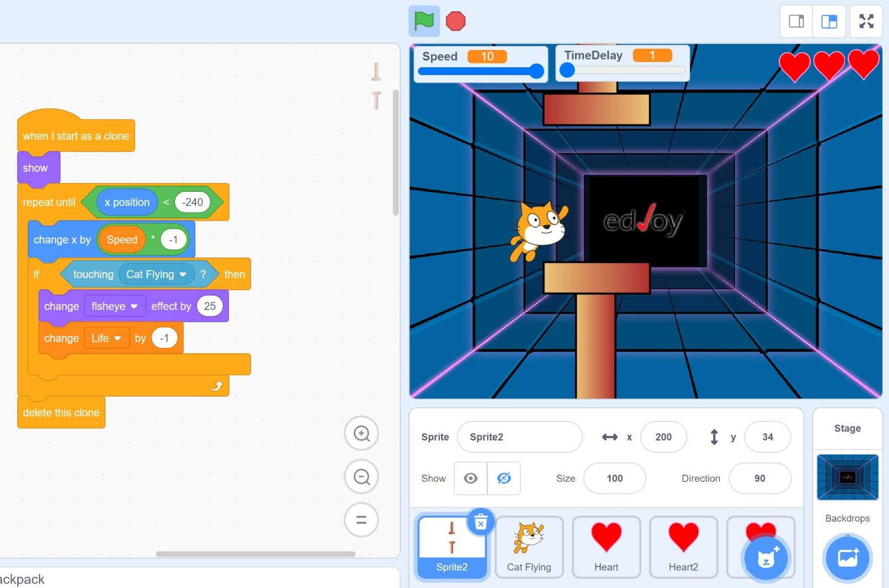Hide the sprite with crossed eye icon
The width and height of the screenshot is (889, 588).
coord(504,478)
